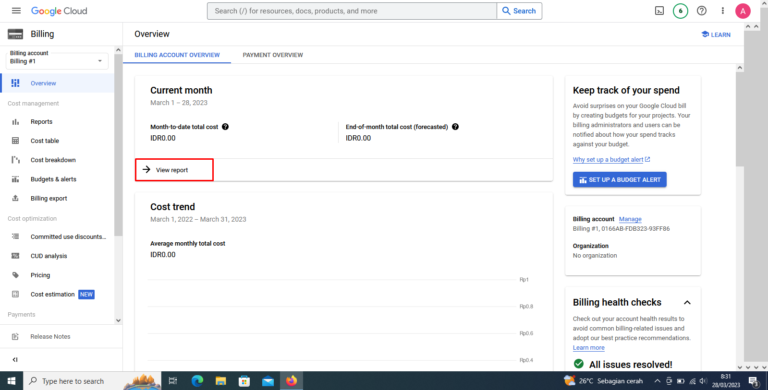
Task: Click Learn more under health checks
Action: click(x=589, y=347)
